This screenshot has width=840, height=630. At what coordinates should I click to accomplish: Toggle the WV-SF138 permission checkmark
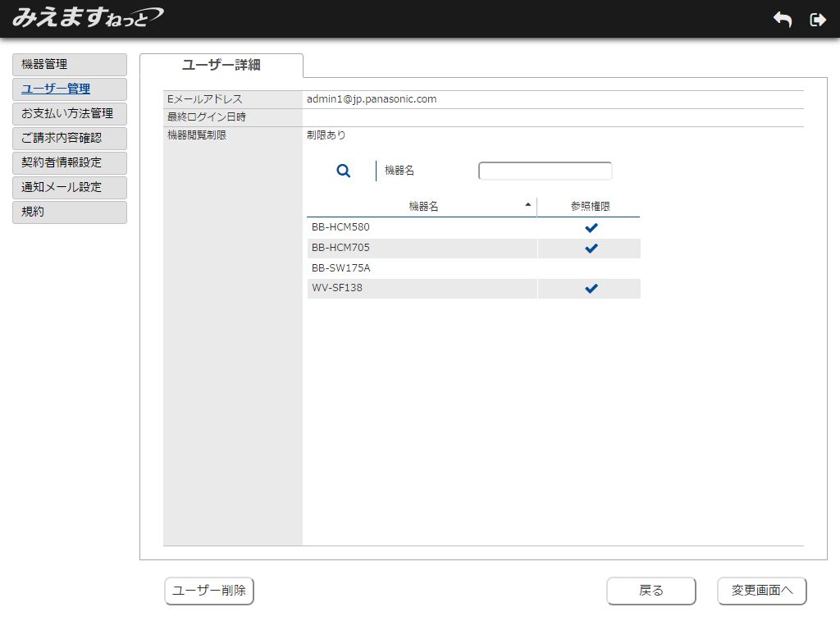click(591, 288)
